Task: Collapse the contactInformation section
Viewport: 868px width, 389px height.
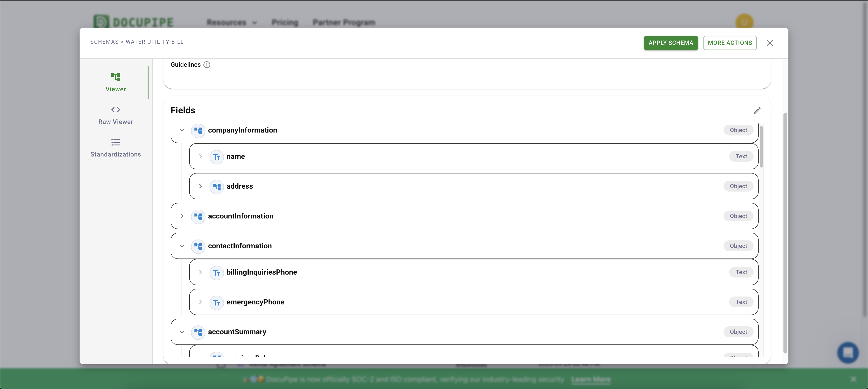Action: [x=182, y=246]
